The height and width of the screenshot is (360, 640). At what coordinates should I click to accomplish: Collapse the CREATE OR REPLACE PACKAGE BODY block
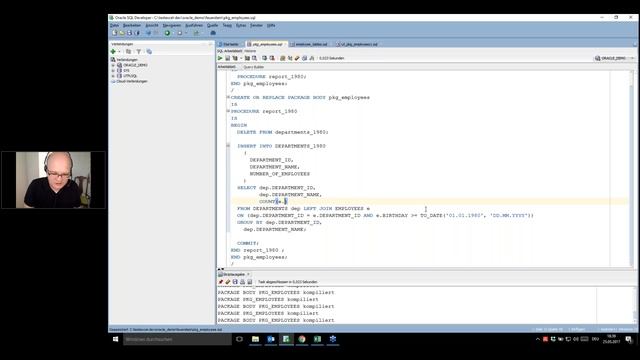(x=228, y=97)
